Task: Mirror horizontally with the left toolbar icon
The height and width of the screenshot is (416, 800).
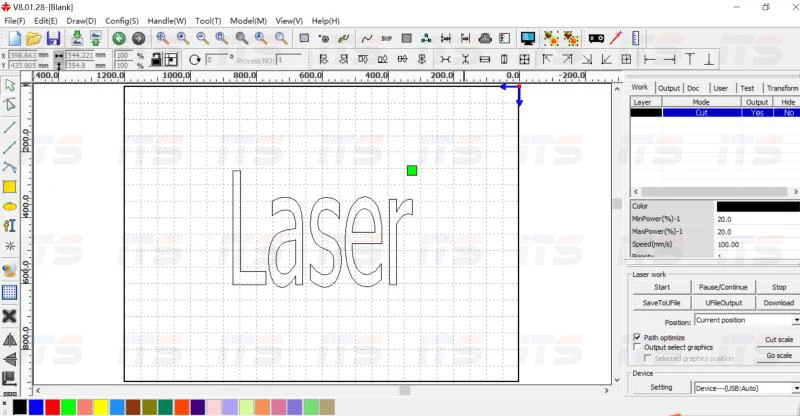Action: pyautogui.click(x=10, y=339)
